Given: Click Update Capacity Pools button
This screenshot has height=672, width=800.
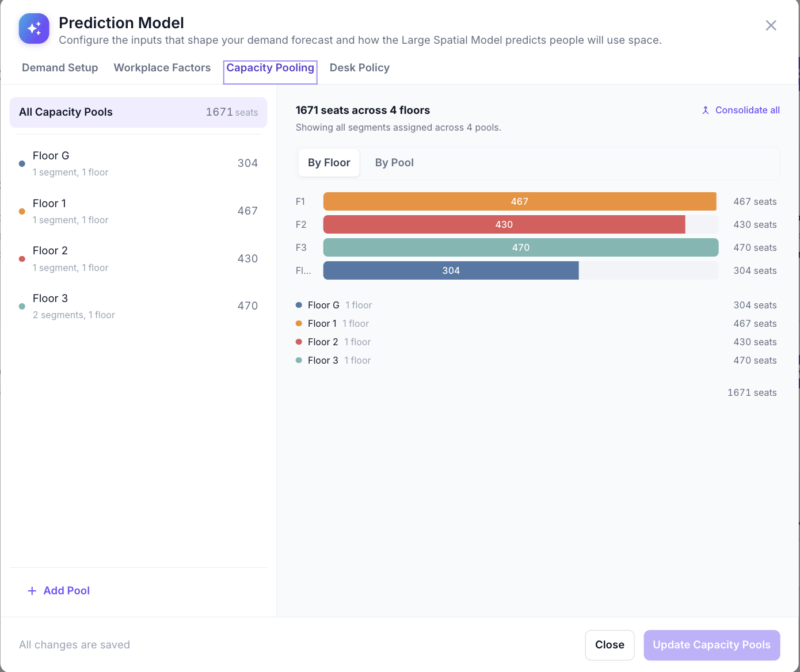Looking at the screenshot, I should click(712, 645).
